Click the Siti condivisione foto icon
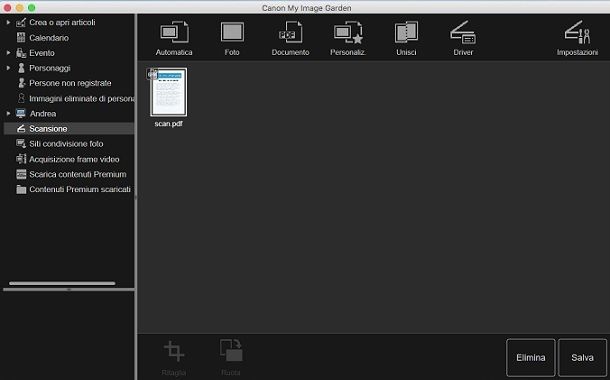Screen dimensions: 610x380 (21, 144)
